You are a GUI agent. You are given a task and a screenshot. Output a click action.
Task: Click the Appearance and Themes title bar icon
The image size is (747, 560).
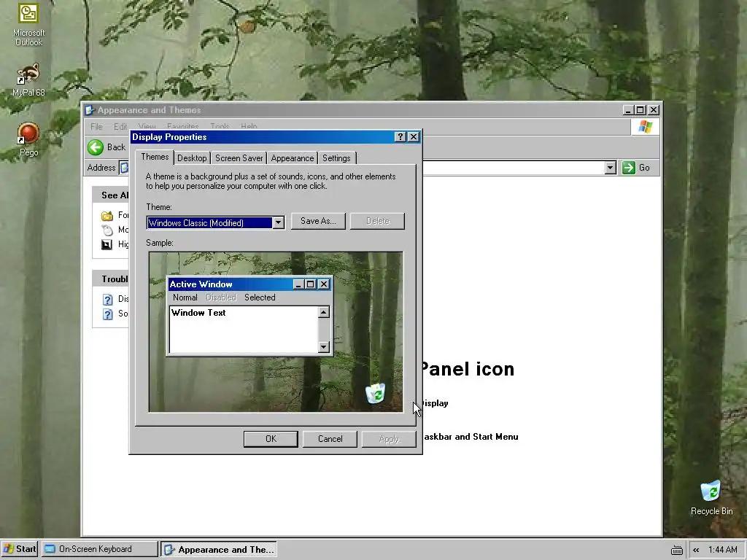coord(90,110)
